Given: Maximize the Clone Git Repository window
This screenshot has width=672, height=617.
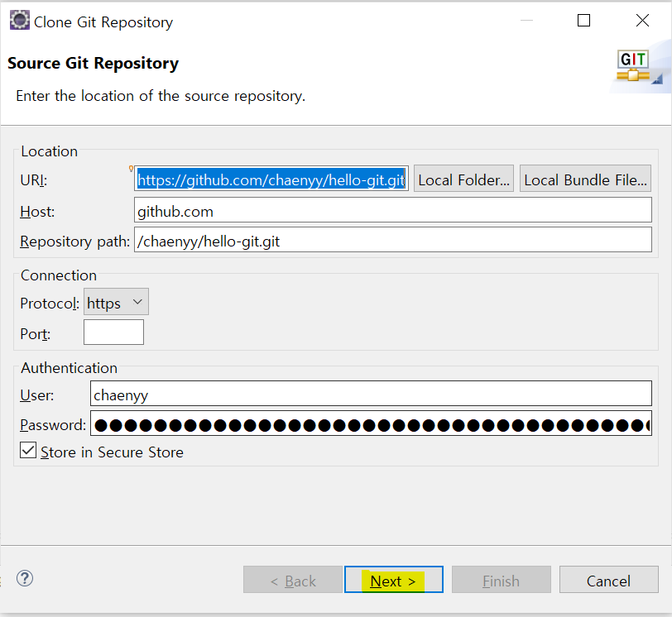Looking at the screenshot, I should click(x=583, y=20).
